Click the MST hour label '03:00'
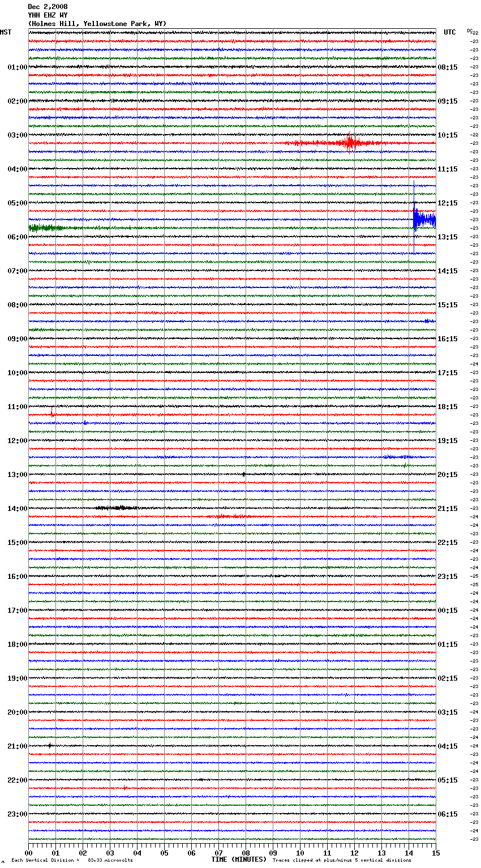Screen dimensions: 481x868 point(18,135)
